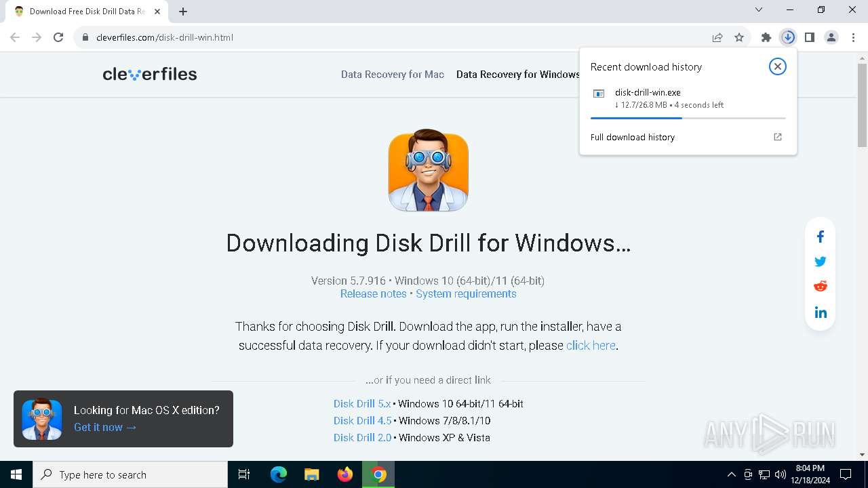Share this page via address bar icon
The image size is (868, 488).
coord(717,37)
